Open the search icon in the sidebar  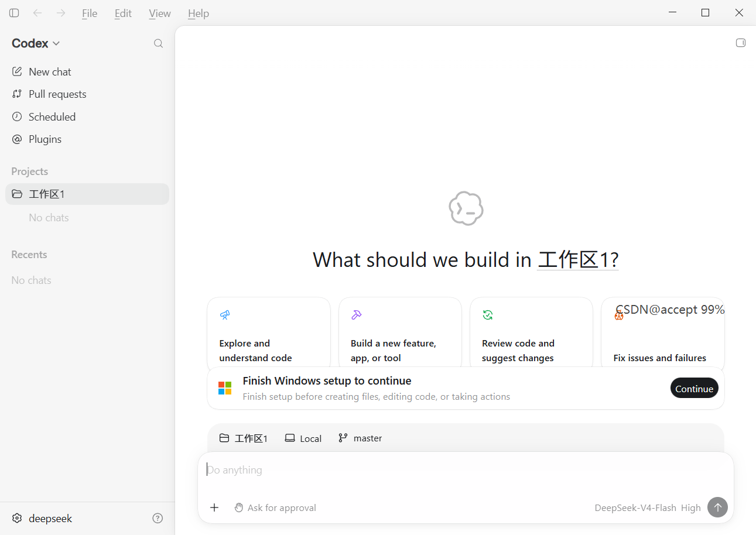click(158, 43)
